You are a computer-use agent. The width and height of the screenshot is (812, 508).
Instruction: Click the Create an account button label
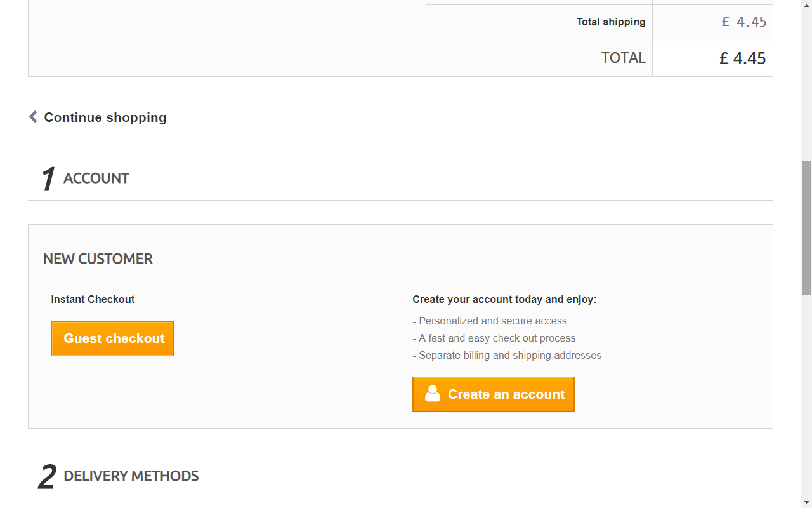506,394
